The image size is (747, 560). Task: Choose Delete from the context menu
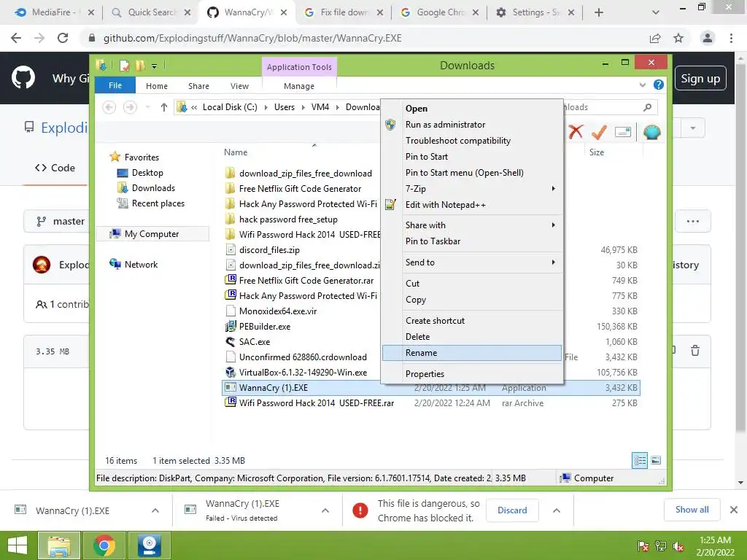pos(472,337)
